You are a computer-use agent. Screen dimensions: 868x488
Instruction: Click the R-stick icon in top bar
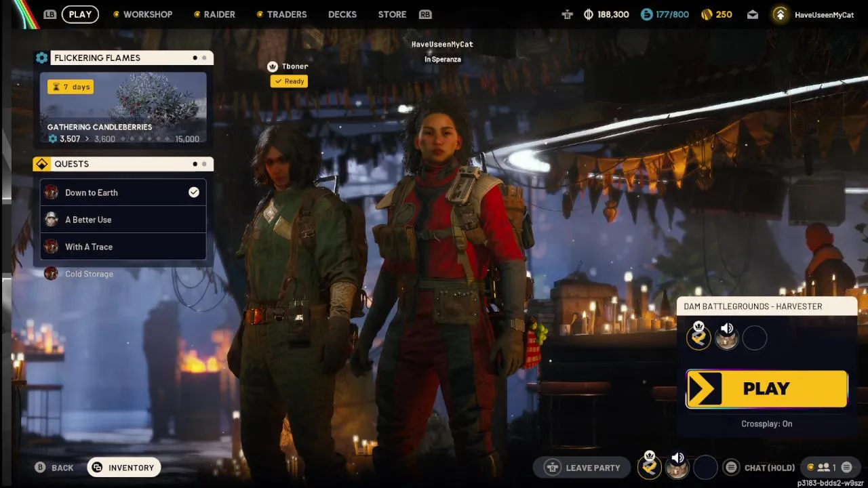(567, 14)
